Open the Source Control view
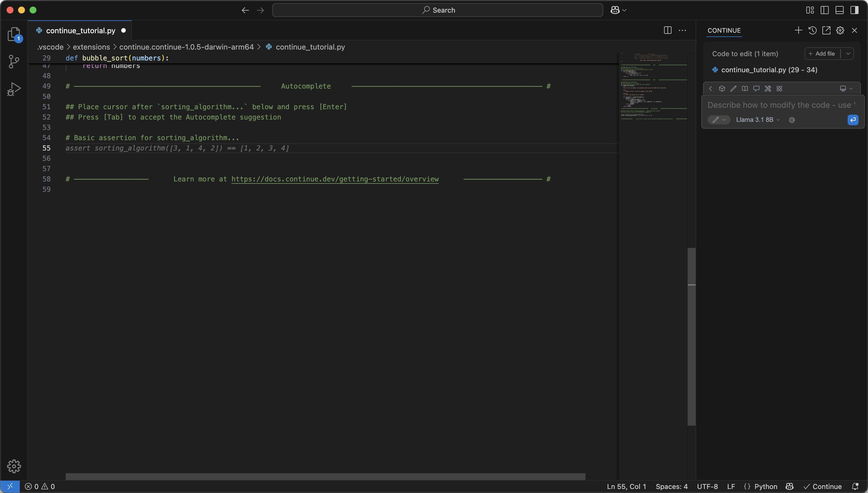Screen dimensions: 868x493 [14, 62]
